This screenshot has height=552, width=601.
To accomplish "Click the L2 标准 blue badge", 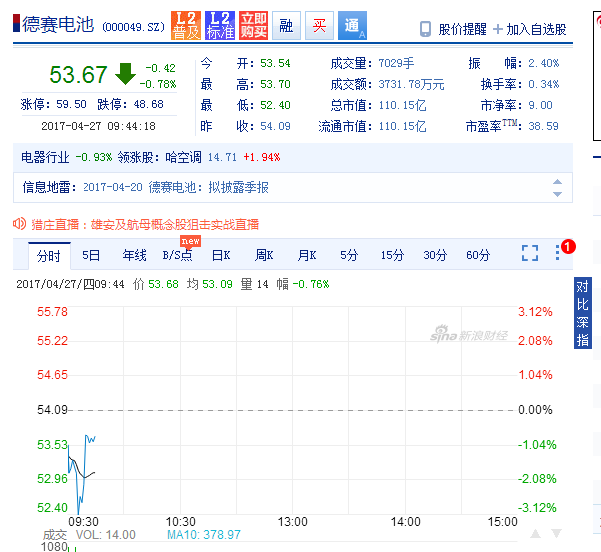I will [220, 26].
